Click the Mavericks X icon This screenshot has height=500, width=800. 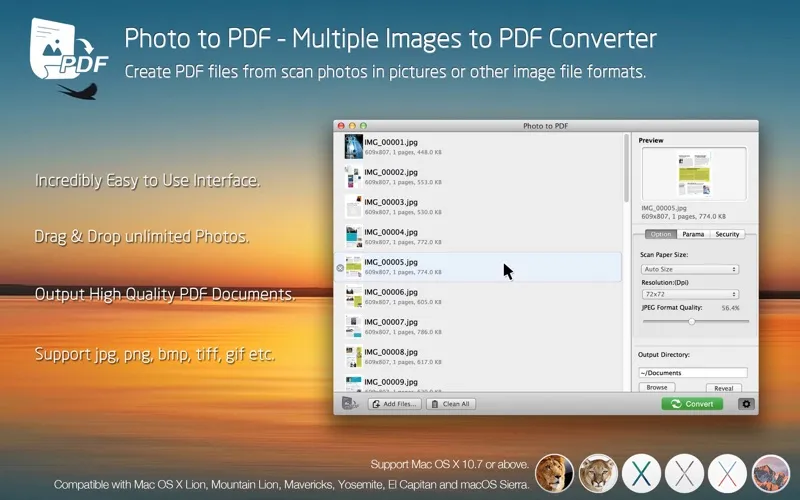(641, 473)
